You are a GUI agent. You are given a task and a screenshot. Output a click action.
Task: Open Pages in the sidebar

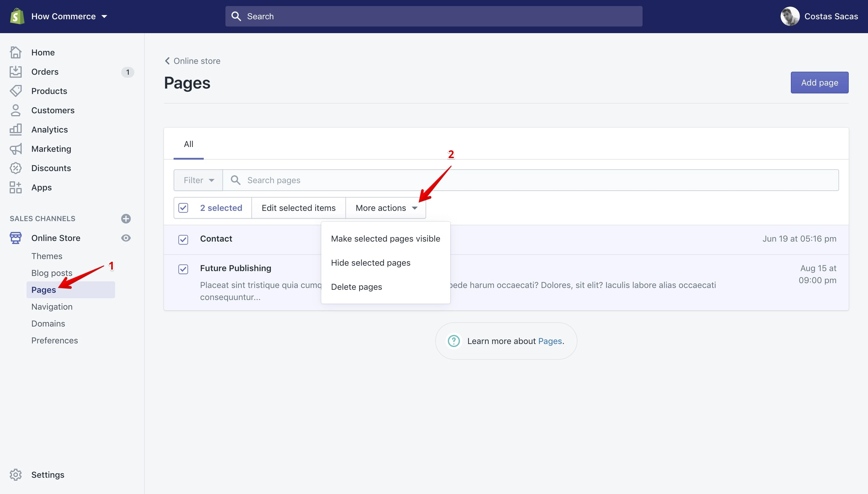tap(71, 290)
